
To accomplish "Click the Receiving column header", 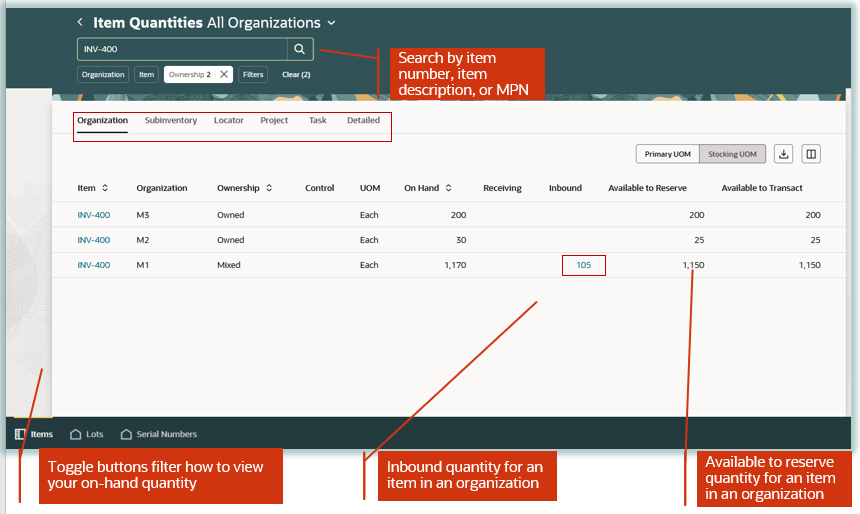I will (502, 188).
